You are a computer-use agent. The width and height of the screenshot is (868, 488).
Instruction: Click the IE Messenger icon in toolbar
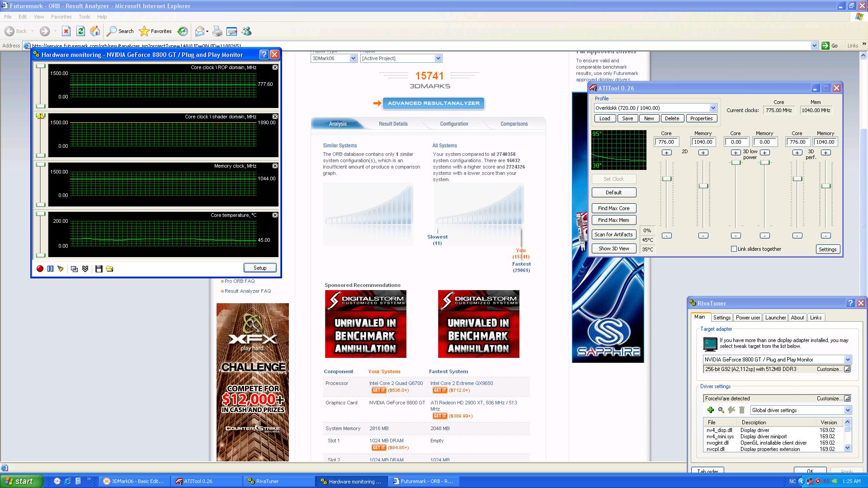(246, 31)
